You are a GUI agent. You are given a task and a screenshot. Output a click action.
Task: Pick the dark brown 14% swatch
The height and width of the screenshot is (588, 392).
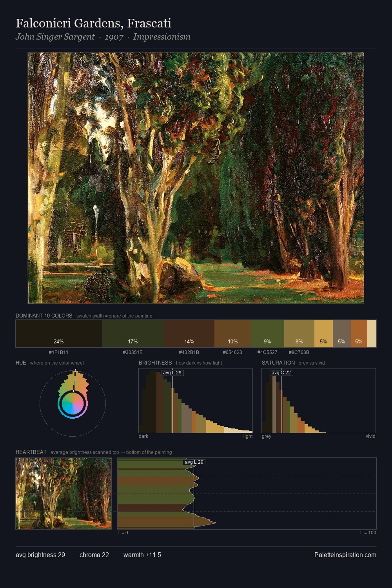click(x=189, y=334)
